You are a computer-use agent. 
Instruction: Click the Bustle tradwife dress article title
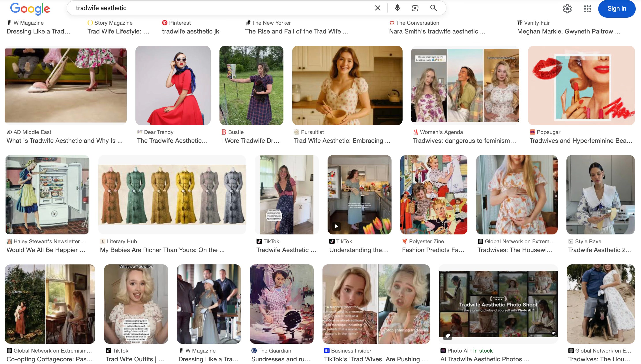tap(250, 141)
